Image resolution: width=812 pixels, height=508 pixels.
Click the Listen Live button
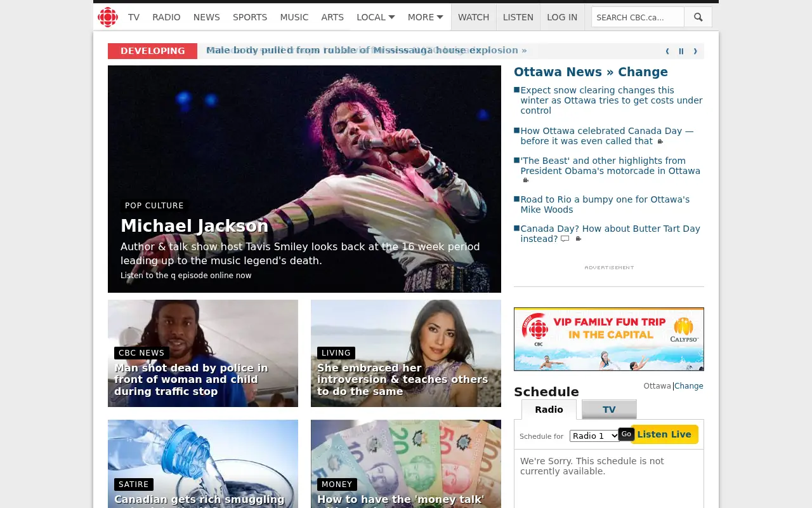coord(664,434)
